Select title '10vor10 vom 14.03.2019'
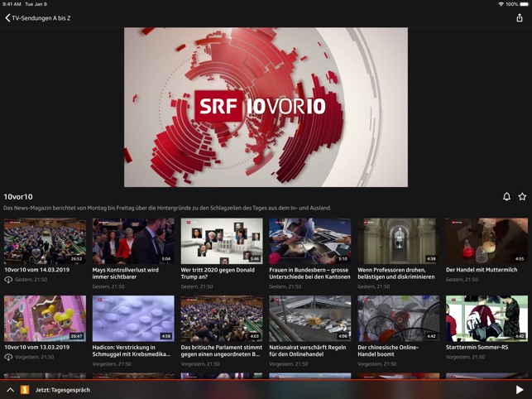The image size is (532, 399). point(36,270)
